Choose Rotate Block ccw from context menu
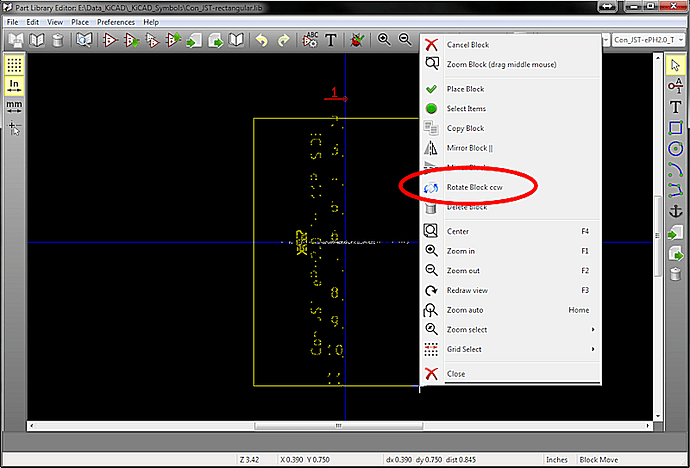The height and width of the screenshot is (468, 690). [x=474, y=187]
